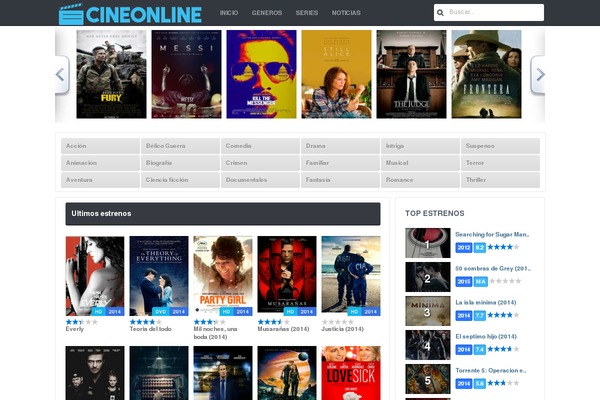Open 50 sombras de Grey link

coord(493,268)
